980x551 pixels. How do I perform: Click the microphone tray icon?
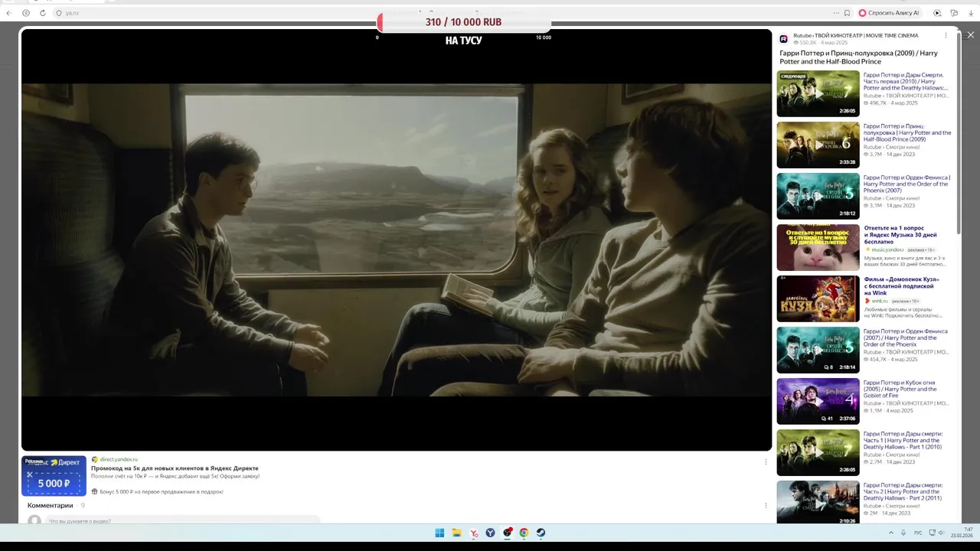pyautogui.click(x=904, y=533)
